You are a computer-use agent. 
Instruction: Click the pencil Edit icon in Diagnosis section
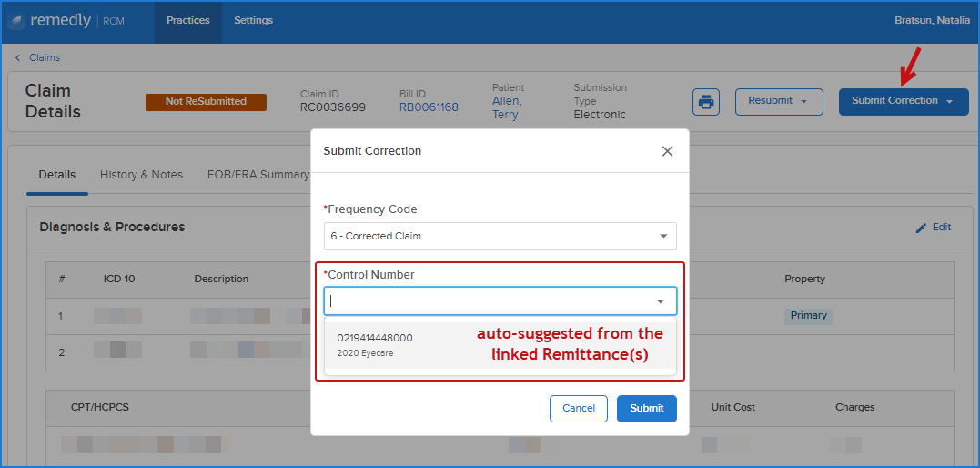pos(921,228)
